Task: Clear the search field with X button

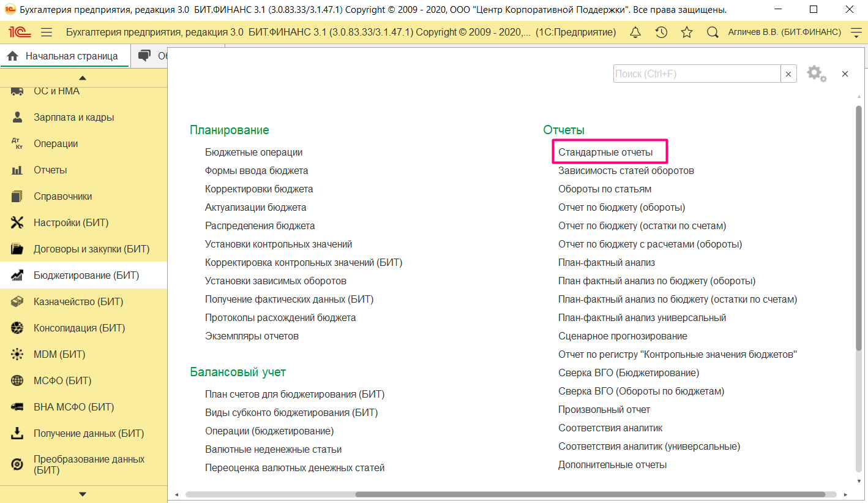Action: click(x=789, y=74)
